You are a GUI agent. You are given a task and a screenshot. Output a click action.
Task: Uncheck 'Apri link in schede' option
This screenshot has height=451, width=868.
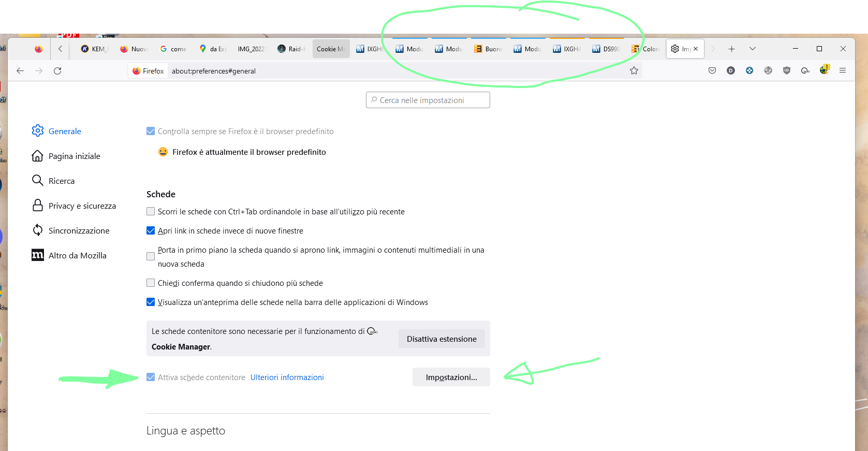151,231
